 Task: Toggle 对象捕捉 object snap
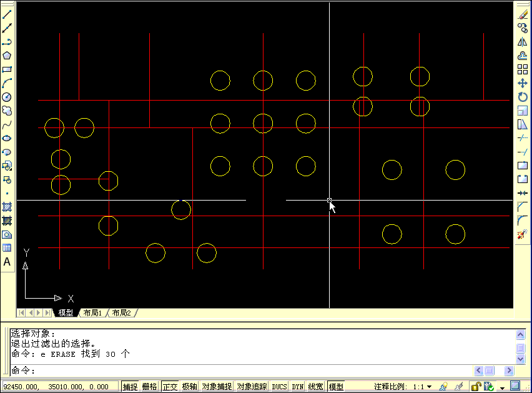[x=217, y=387]
